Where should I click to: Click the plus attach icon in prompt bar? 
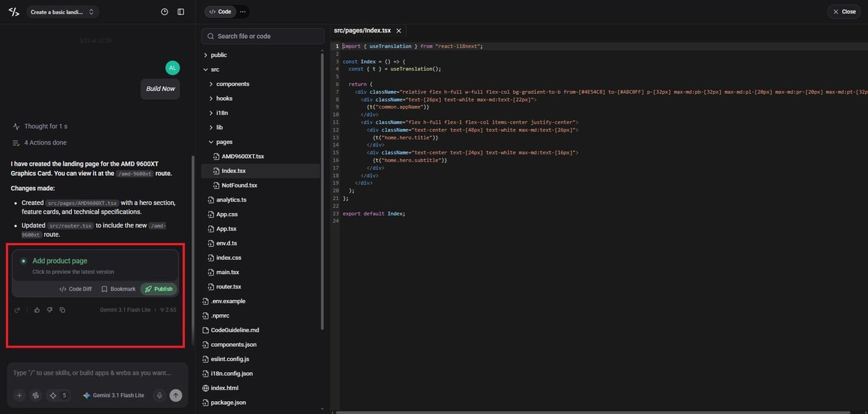click(x=19, y=395)
